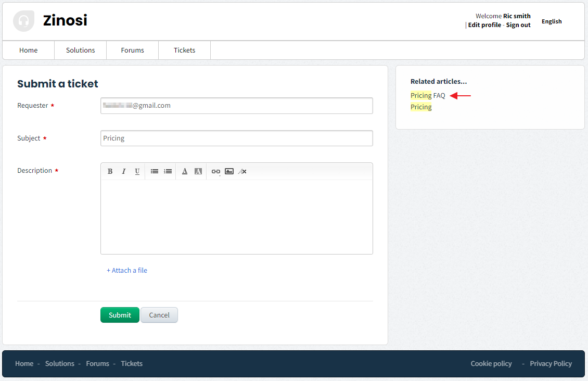Submit the ticket with the green button
Viewport: 588px width, 381px height.
coord(120,315)
